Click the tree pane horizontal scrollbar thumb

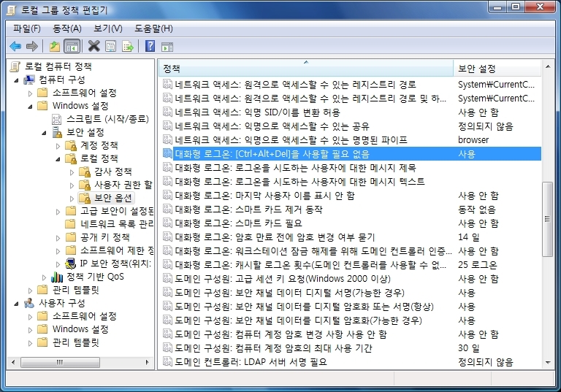pos(60,362)
